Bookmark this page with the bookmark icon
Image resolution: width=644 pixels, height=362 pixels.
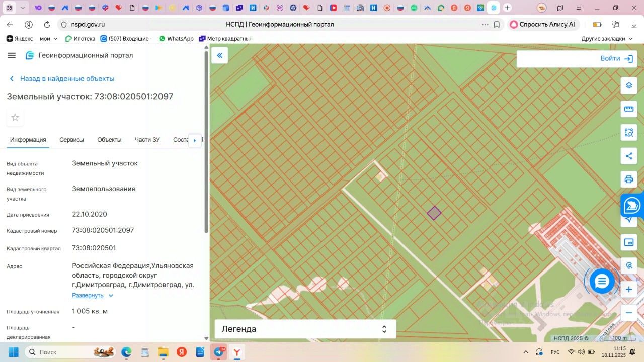pos(497,24)
